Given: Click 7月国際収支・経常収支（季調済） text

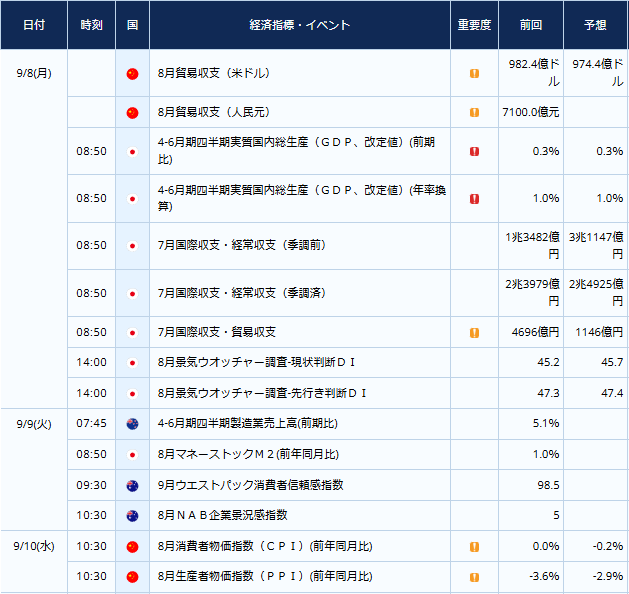Looking at the screenshot, I should pyautogui.click(x=242, y=293).
